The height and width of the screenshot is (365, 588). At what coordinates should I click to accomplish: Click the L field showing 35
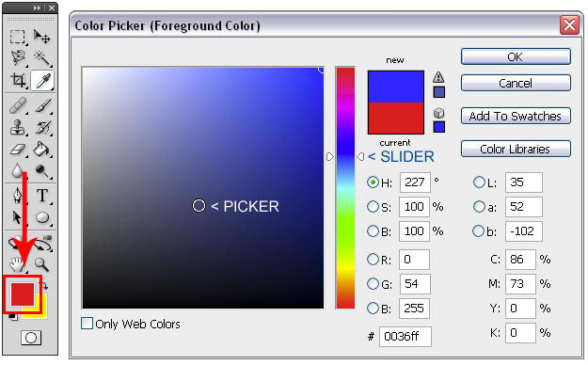(x=524, y=182)
